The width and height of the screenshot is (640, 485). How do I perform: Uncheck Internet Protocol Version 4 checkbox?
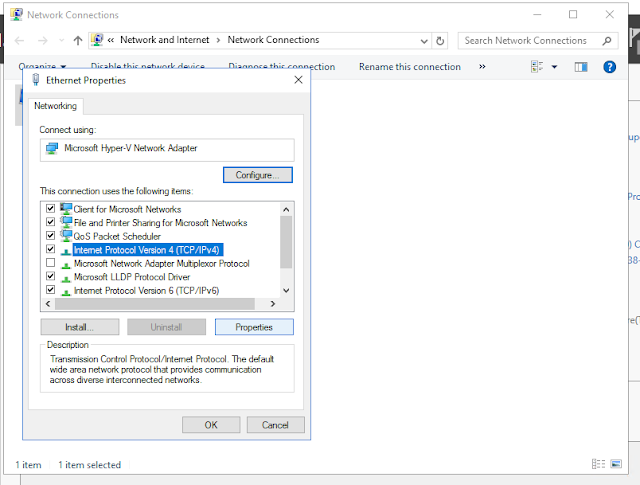[50, 249]
